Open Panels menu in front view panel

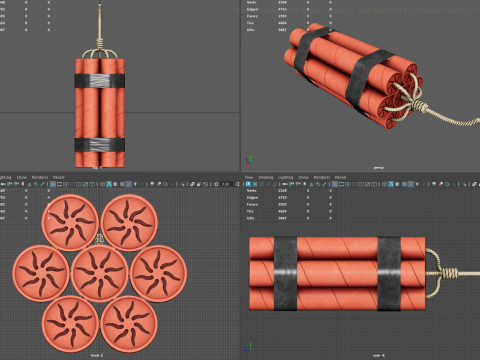click(x=59, y=177)
